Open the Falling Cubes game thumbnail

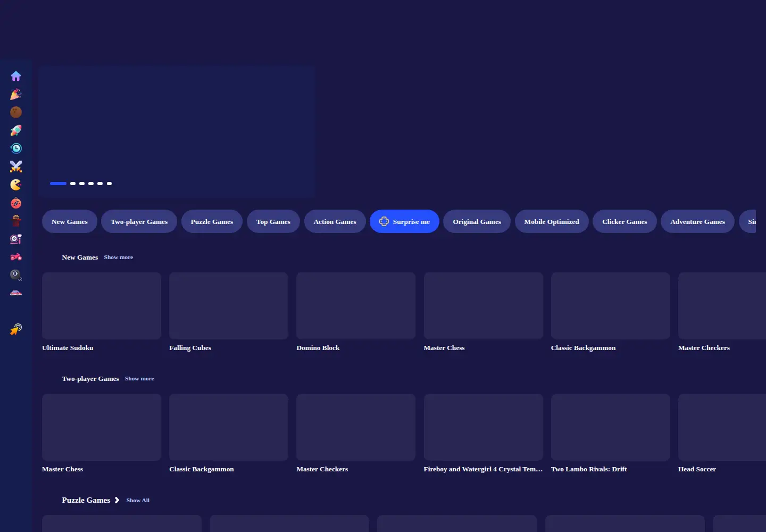coord(229,306)
